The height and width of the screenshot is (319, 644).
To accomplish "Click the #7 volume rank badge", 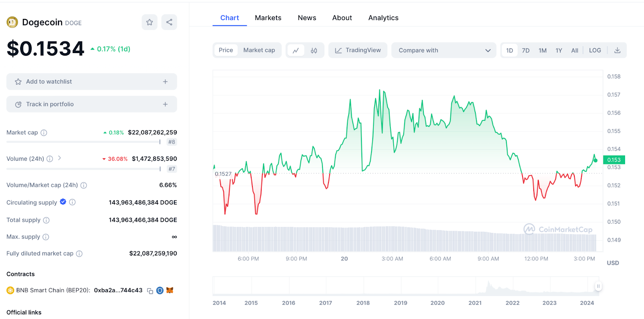I will (172, 169).
